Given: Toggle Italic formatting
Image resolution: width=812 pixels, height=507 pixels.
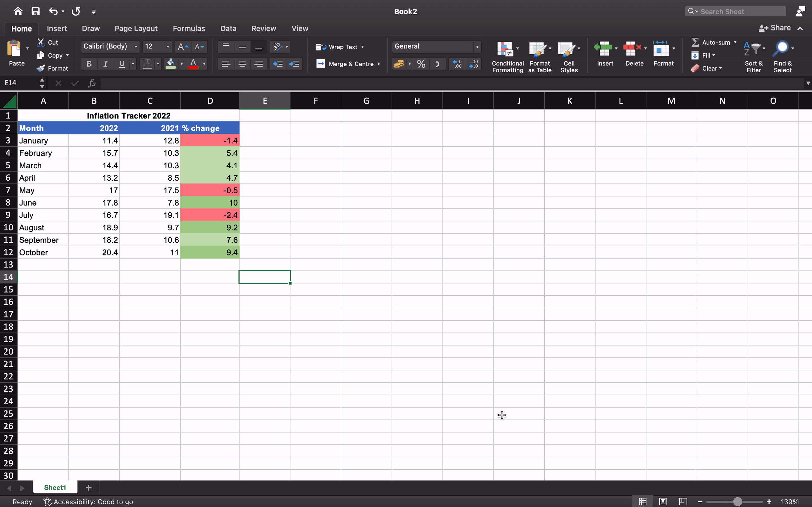Looking at the screenshot, I should (x=105, y=64).
